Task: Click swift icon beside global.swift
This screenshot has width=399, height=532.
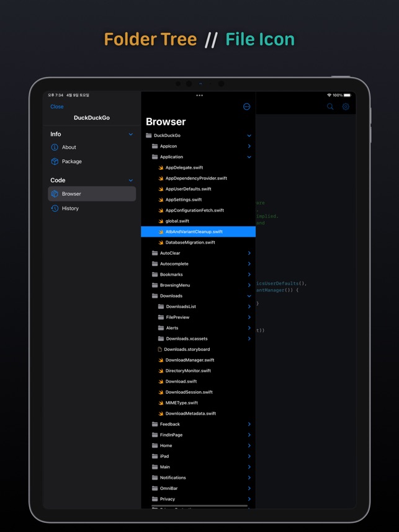Action: tap(161, 221)
